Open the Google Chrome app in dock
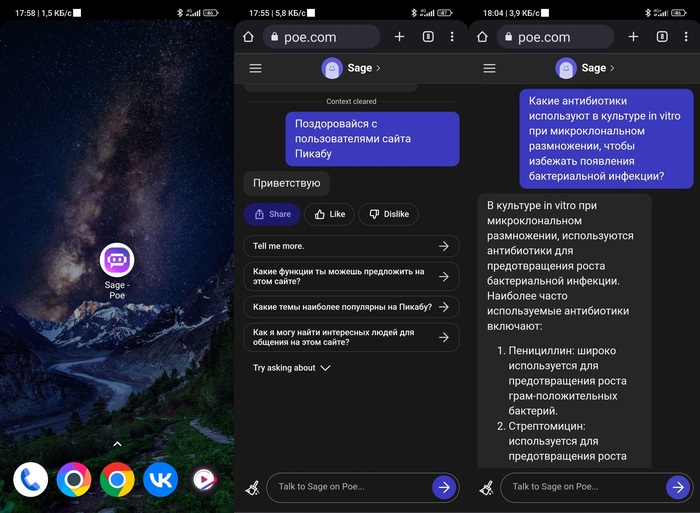The height and width of the screenshot is (513, 700). coord(117,480)
